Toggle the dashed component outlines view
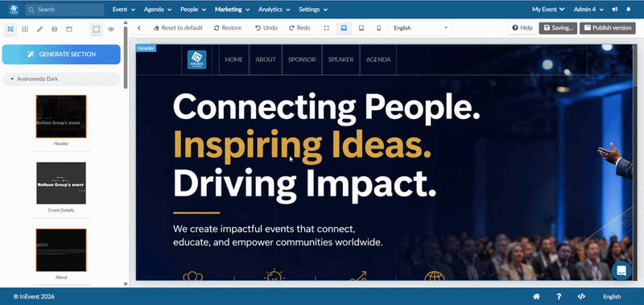This screenshot has height=305, width=644. [x=96, y=29]
